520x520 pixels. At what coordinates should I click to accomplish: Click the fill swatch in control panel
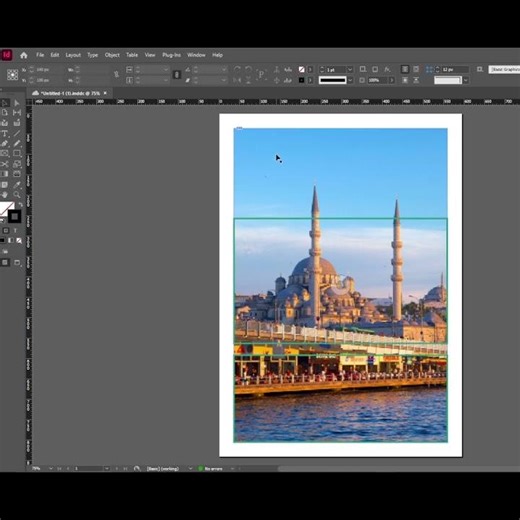coord(302,69)
